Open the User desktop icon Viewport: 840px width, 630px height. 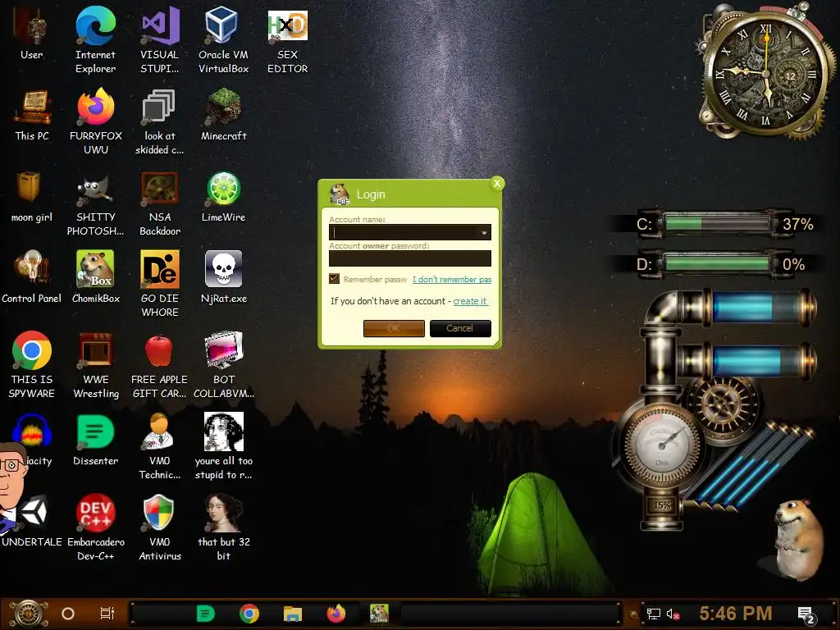pyautogui.click(x=32, y=33)
